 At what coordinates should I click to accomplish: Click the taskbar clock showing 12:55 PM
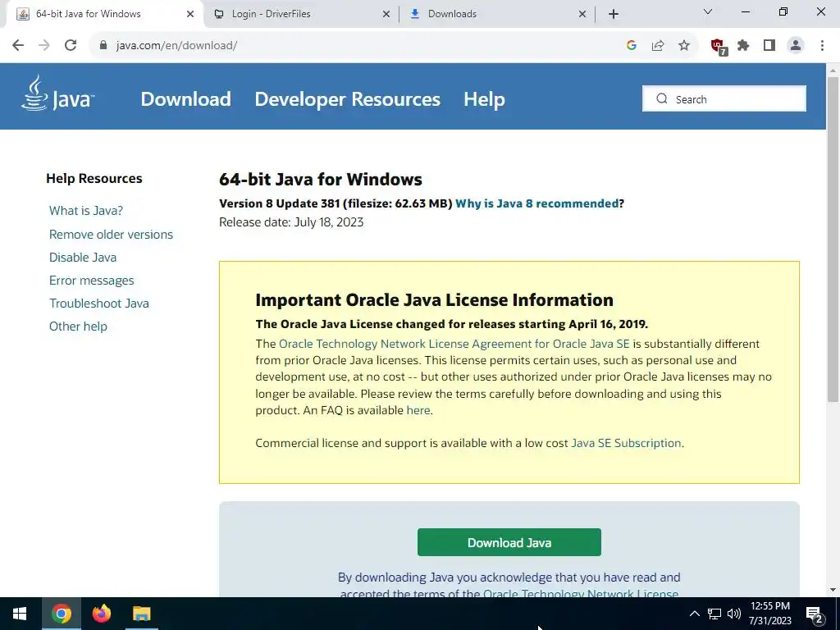click(770, 614)
